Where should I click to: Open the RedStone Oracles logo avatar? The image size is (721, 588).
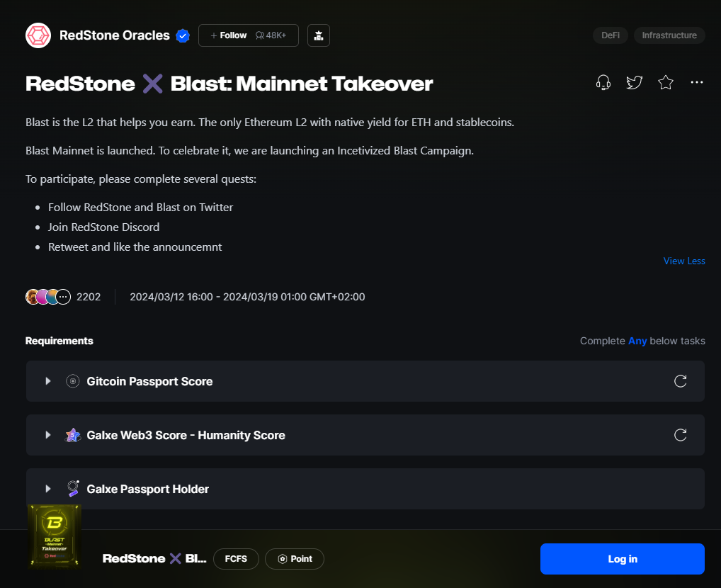[x=38, y=35]
